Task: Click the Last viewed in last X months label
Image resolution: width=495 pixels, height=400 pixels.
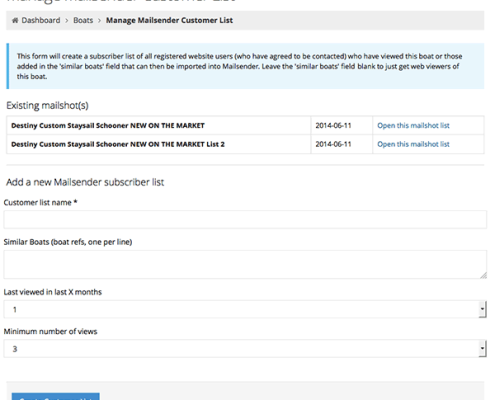Action: (53, 292)
